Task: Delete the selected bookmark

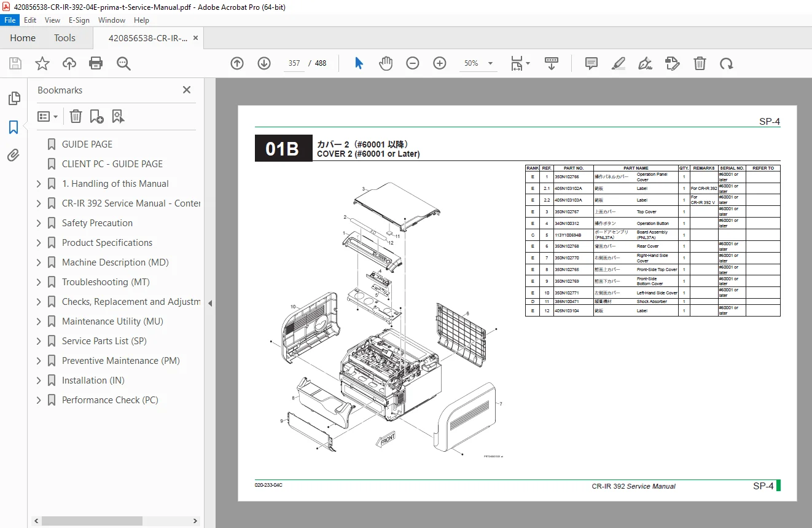Action: (x=76, y=116)
